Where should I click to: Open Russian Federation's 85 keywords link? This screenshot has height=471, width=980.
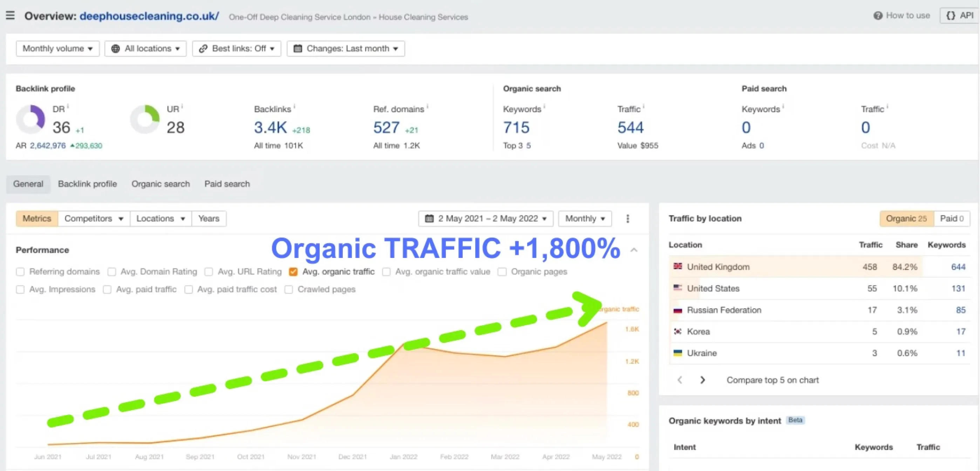tap(961, 310)
